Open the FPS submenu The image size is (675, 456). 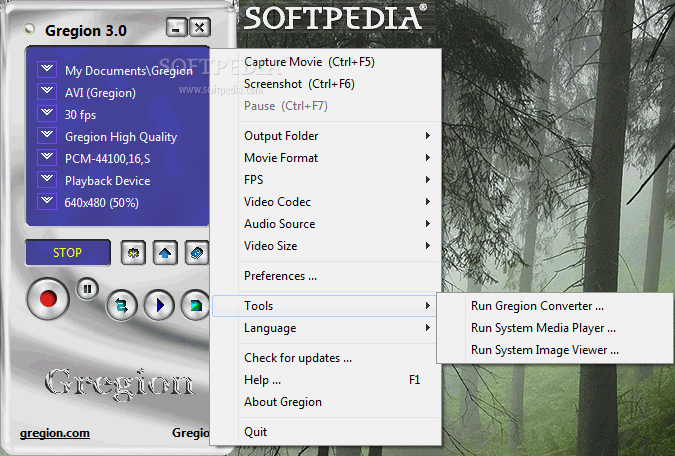tap(326, 180)
